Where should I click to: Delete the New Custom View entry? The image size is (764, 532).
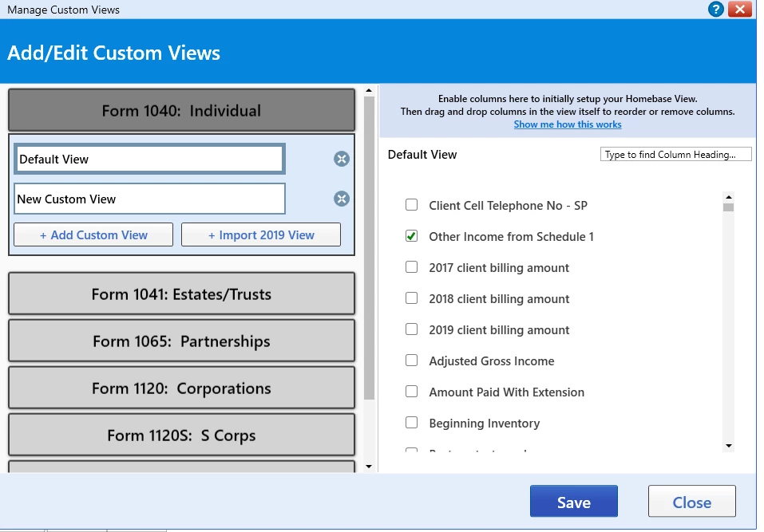[x=342, y=199]
